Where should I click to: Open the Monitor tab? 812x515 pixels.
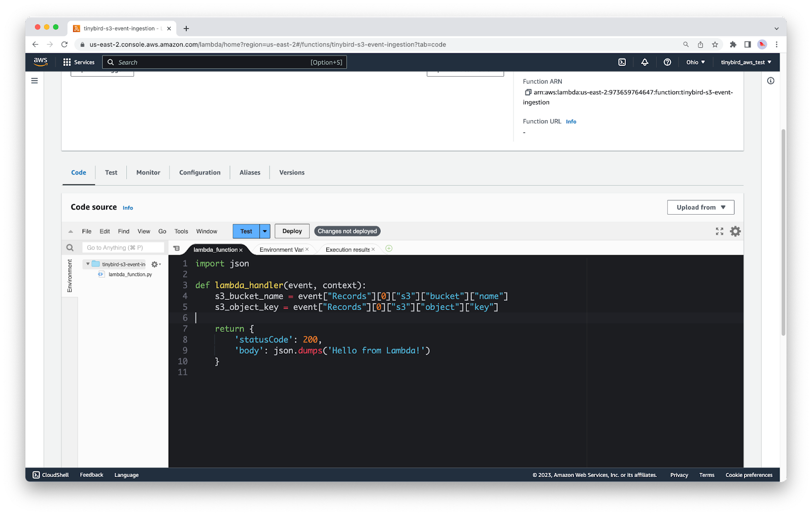click(x=148, y=173)
